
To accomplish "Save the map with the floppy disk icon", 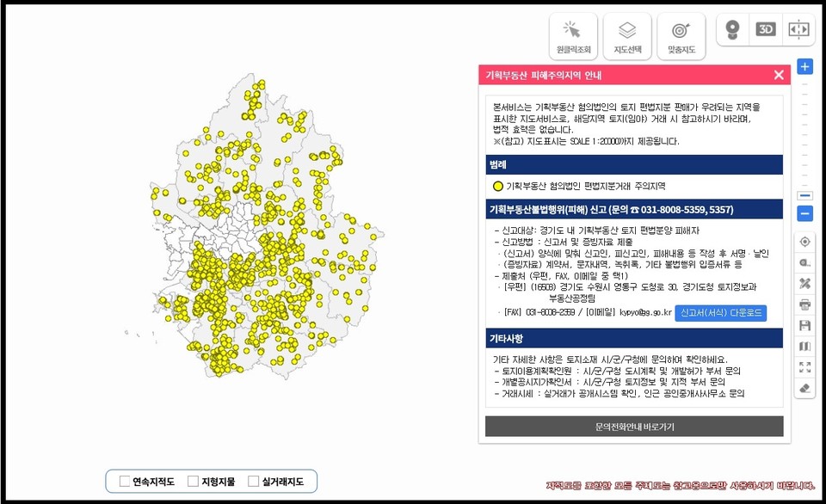I will pyautogui.click(x=804, y=325).
